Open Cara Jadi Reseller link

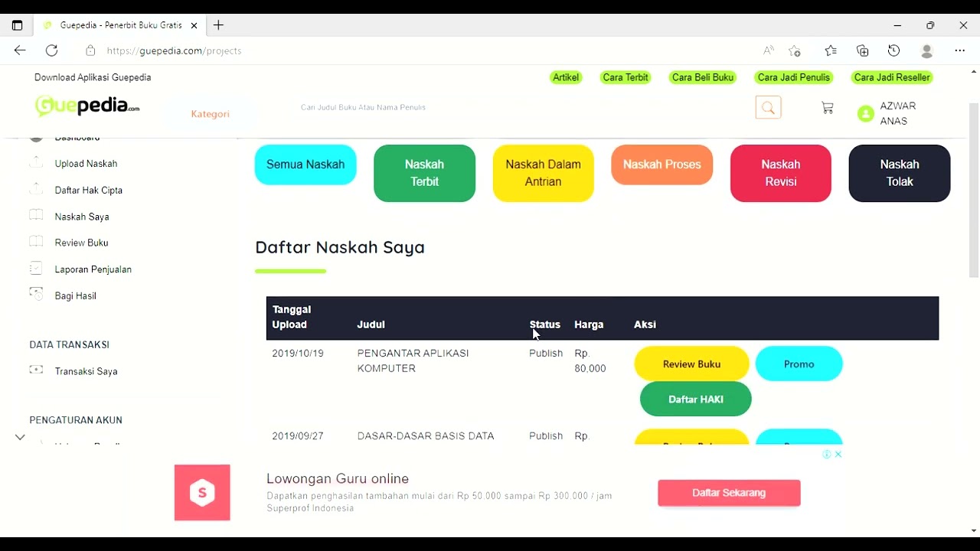tap(892, 77)
